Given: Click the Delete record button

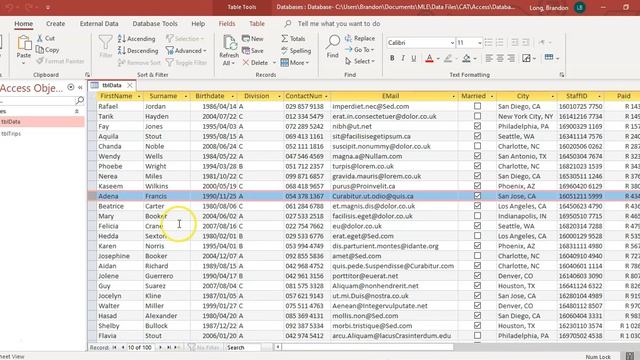Looking at the screenshot, I should point(256,62).
